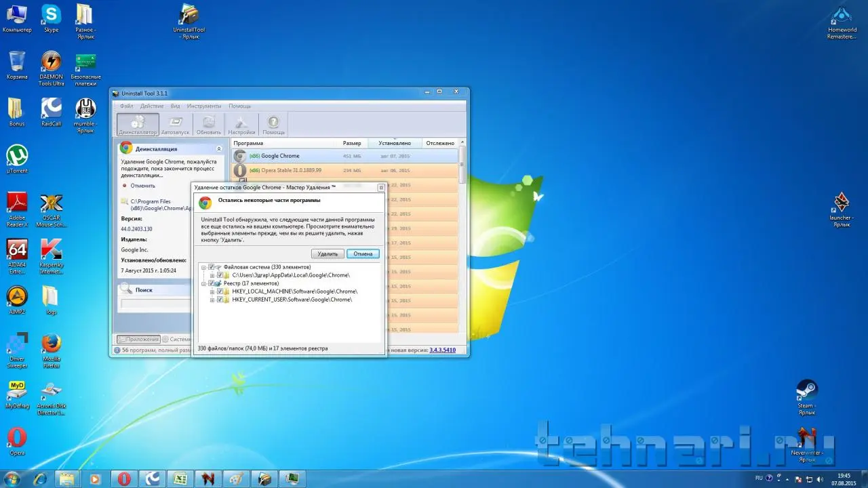The width and height of the screenshot is (868, 488).
Task: Sort by the Программа column header
Action: [x=285, y=143]
